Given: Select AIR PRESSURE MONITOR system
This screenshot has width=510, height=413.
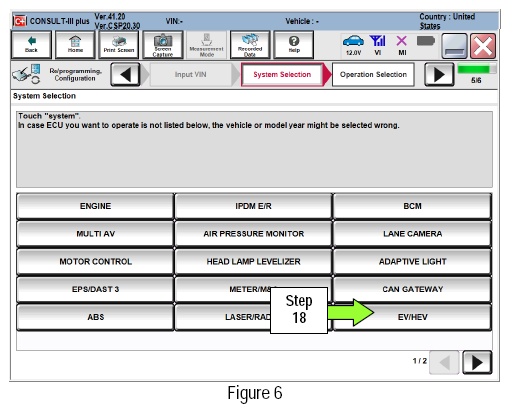Looking at the screenshot, I should (x=254, y=234).
